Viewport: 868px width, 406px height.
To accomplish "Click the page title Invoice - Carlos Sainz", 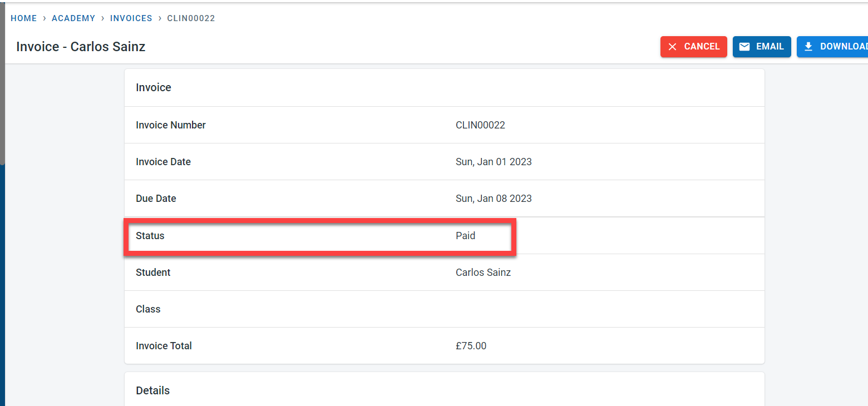I will (81, 47).
